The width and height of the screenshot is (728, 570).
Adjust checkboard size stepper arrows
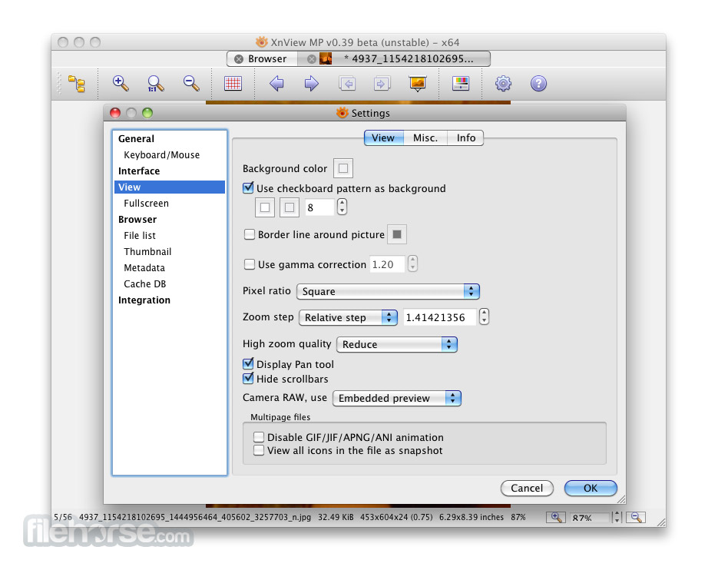[x=342, y=207]
